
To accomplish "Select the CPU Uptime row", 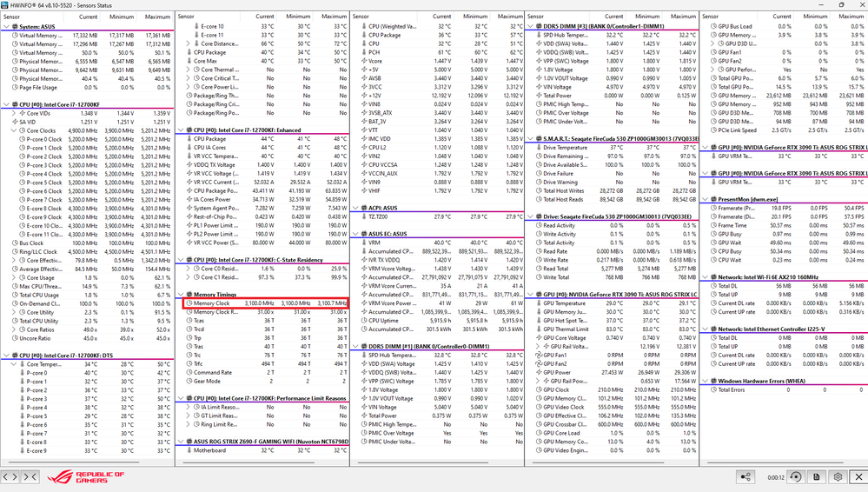I will [x=437, y=321].
